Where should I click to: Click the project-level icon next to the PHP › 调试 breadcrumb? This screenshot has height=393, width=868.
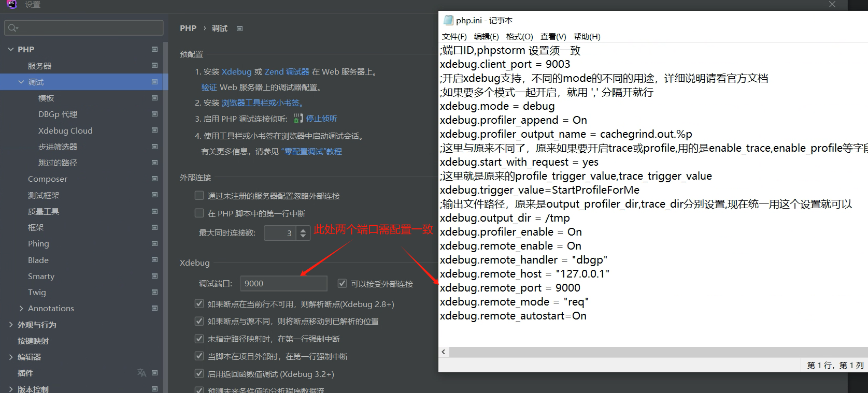click(239, 28)
